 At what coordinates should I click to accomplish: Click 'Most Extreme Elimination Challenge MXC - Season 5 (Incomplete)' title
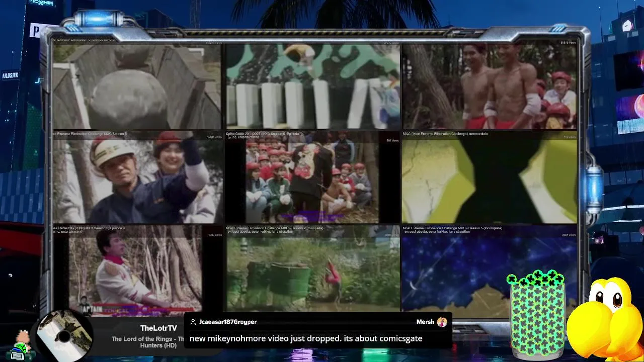click(452, 228)
